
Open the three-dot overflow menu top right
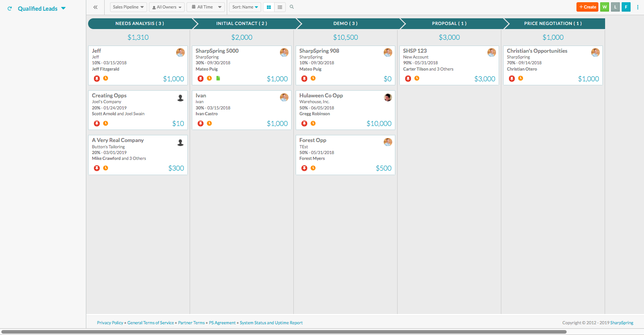pos(637,7)
